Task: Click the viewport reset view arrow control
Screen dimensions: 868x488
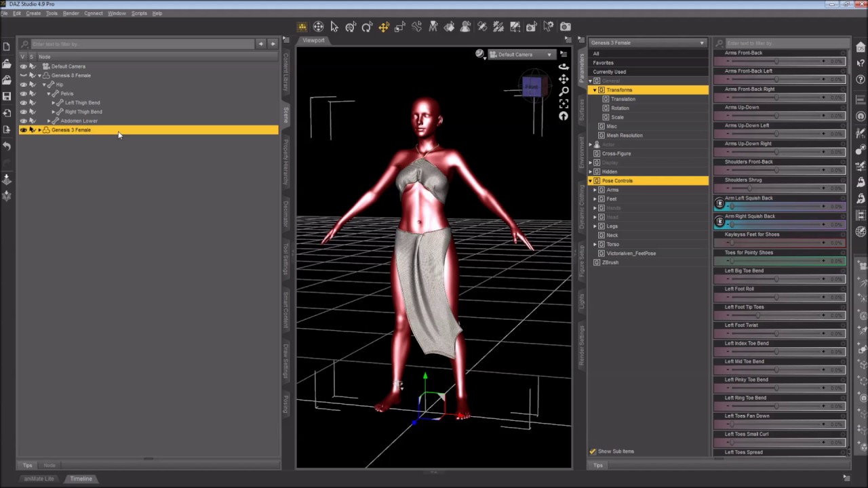Action: pyautogui.click(x=564, y=116)
